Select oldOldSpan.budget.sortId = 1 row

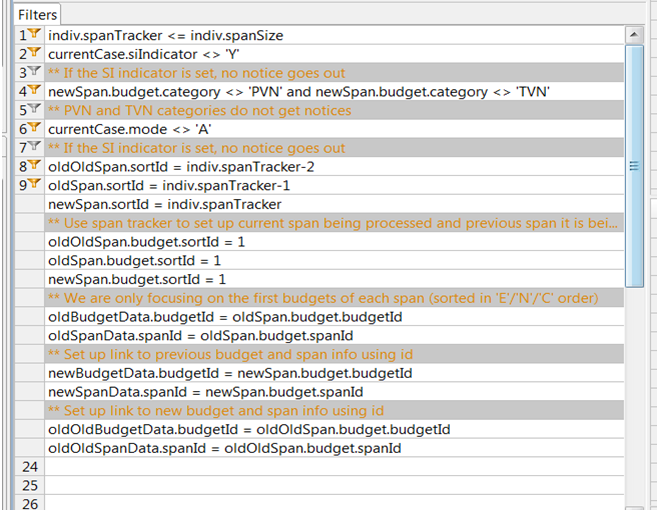[334, 242]
